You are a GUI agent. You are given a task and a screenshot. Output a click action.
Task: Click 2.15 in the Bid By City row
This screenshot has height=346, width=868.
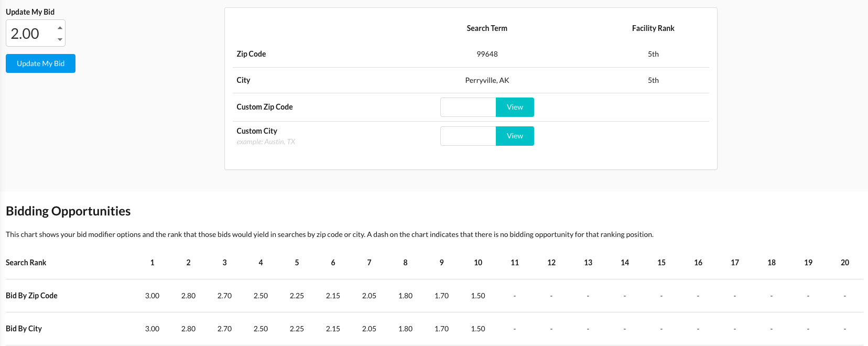pos(333,329)
